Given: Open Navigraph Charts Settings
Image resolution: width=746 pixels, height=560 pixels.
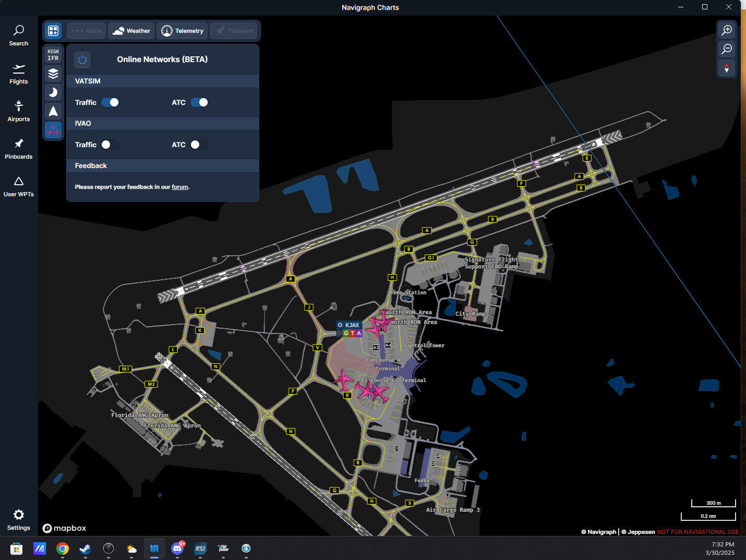Looking at the screenshot, I should [x=19, y=520].
